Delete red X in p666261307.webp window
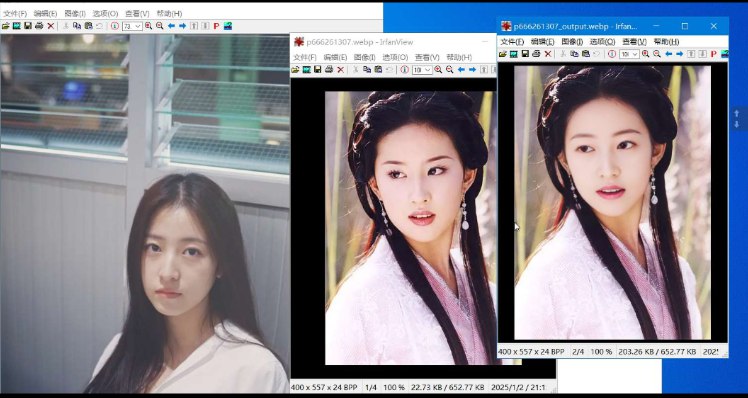This screenshot has width=748, height=398. (x=341, y=70)
